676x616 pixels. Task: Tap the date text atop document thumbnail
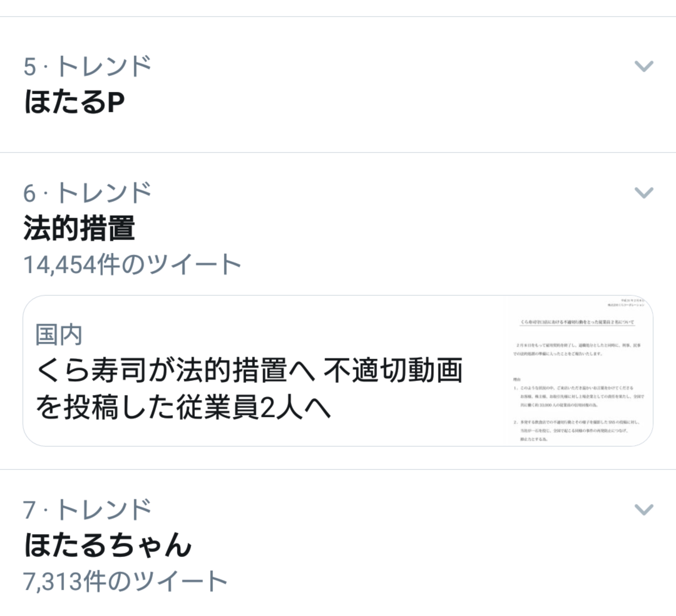[x=632, y=301]
